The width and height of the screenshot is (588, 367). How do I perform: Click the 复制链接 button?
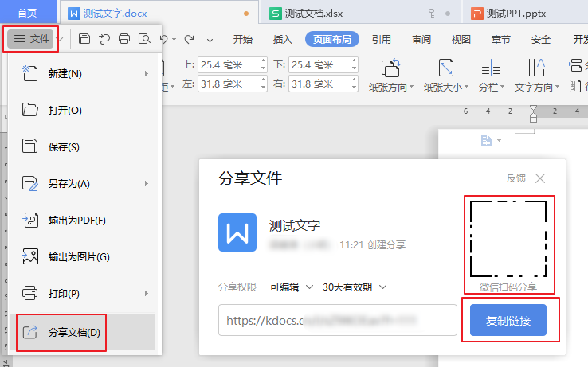tap(508, 320)
